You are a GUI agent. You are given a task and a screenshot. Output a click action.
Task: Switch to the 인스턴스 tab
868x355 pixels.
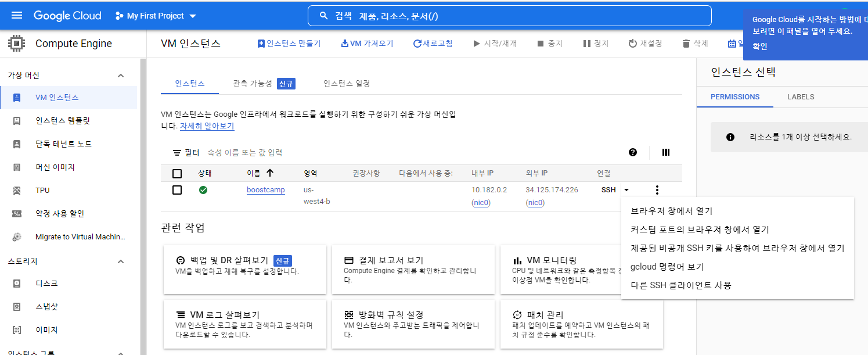click(190, 84)
